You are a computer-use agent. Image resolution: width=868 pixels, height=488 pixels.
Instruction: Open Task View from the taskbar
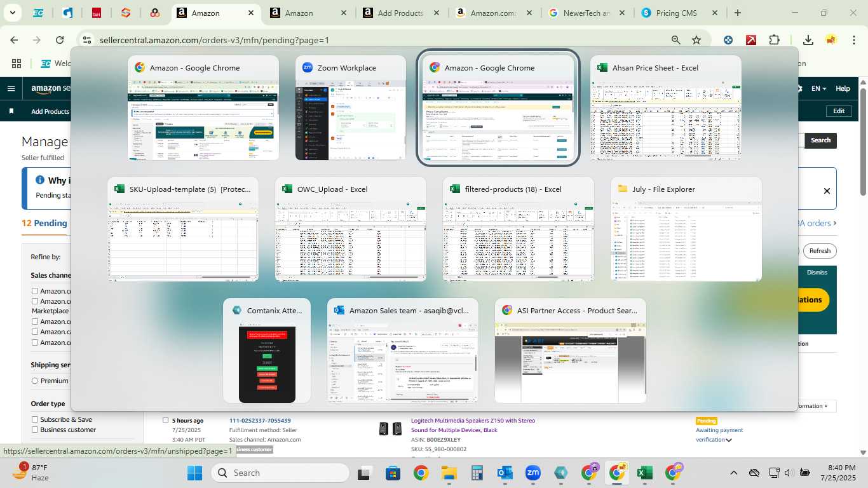pos(364,473)
